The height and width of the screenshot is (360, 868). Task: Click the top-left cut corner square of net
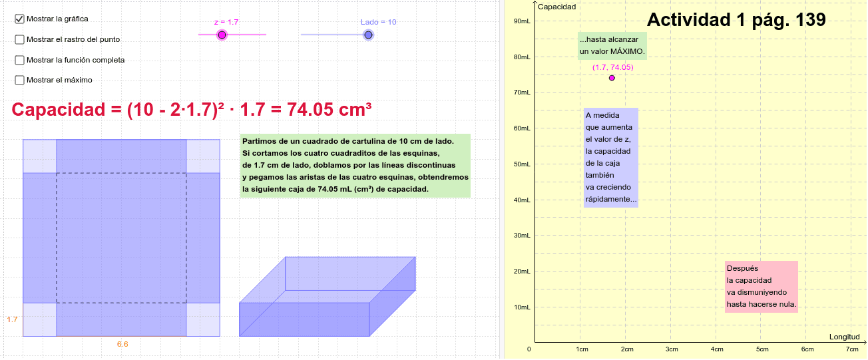click(x=40, y=156)
